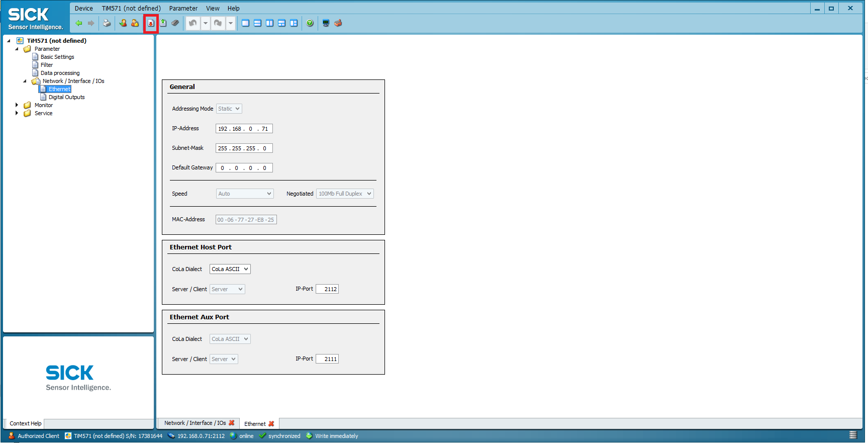Expand the Monitor folder in tree
The height and width of the screenshot is (443, 868).
point(17,105)
